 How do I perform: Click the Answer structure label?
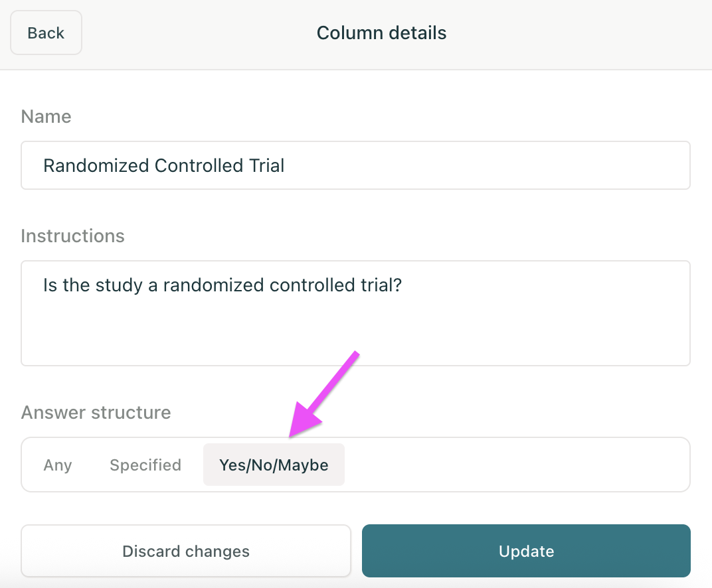96,413
